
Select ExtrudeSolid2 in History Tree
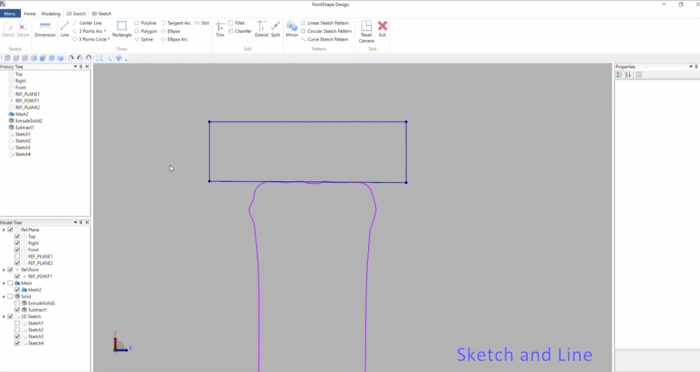pyautogui.click(x=25, y=121)
